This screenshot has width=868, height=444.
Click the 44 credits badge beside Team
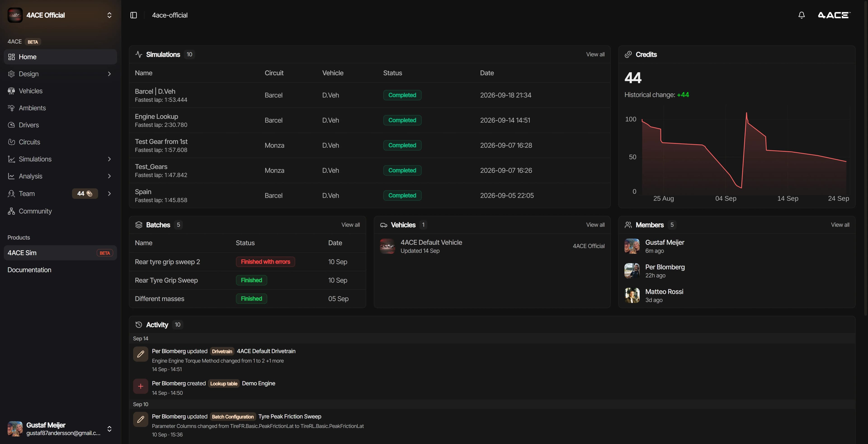(x=85, y=194)
